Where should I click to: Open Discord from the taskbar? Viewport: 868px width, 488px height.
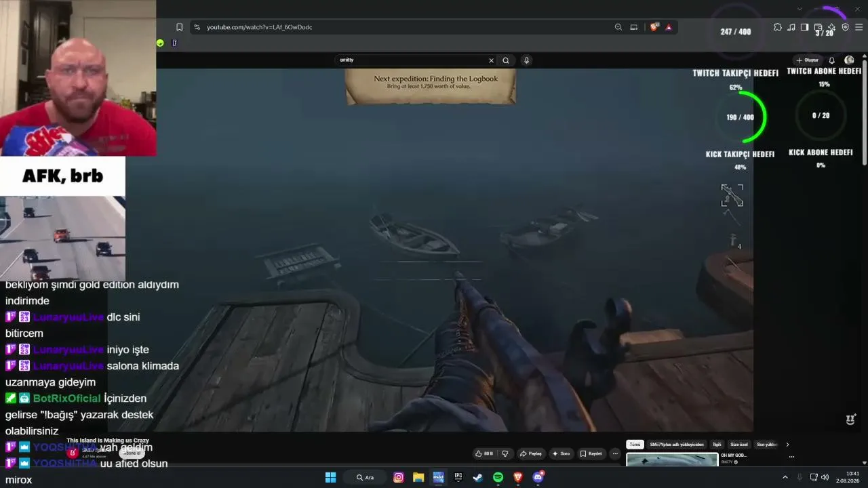[x=538, y=477]
